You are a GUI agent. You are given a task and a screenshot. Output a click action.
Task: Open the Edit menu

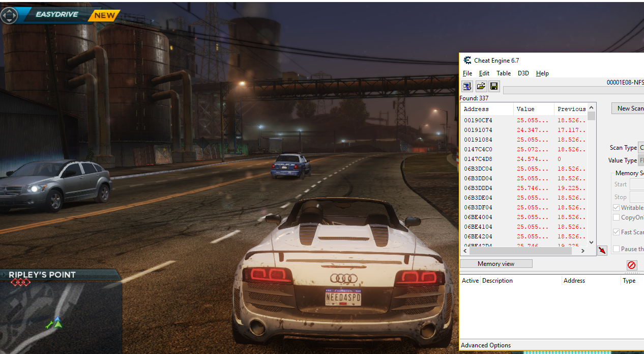click(484, 73)
